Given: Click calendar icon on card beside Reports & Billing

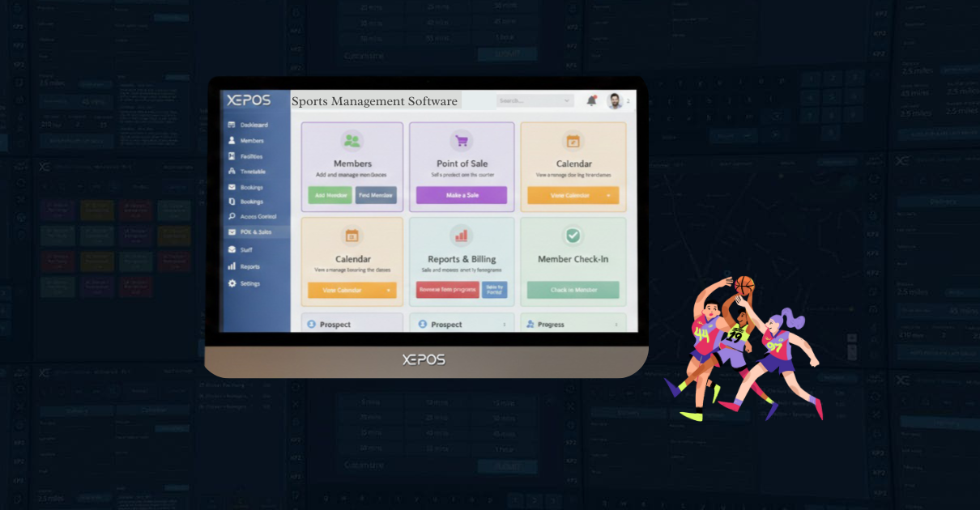Looking at the screenshot, I should point(352,236).
